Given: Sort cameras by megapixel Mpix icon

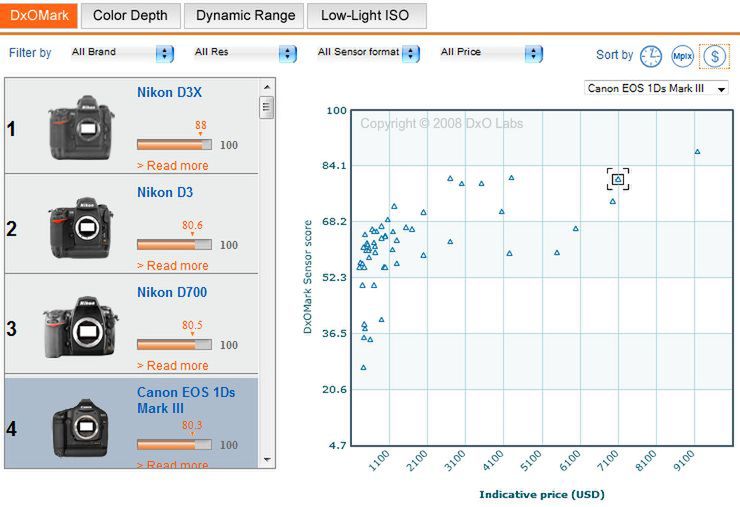Looking at the screenshot, I should point(682,56).
